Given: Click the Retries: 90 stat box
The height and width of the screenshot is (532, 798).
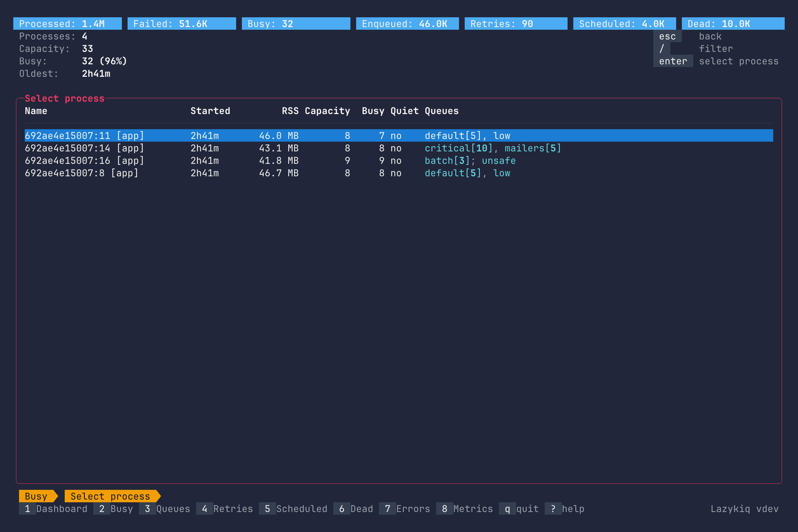Looking at the screenshot, I should pyautogui.click(x=516, y=23).
